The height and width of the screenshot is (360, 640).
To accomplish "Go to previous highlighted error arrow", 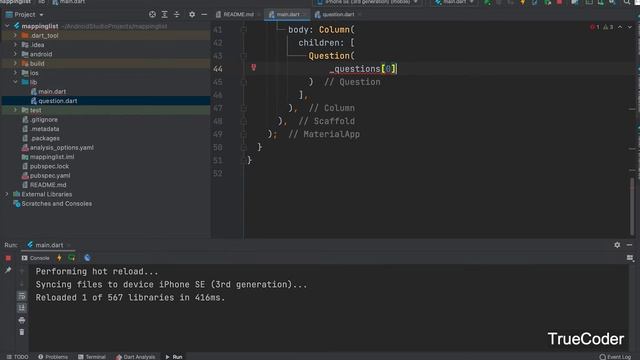I will [x=620, y=27].
